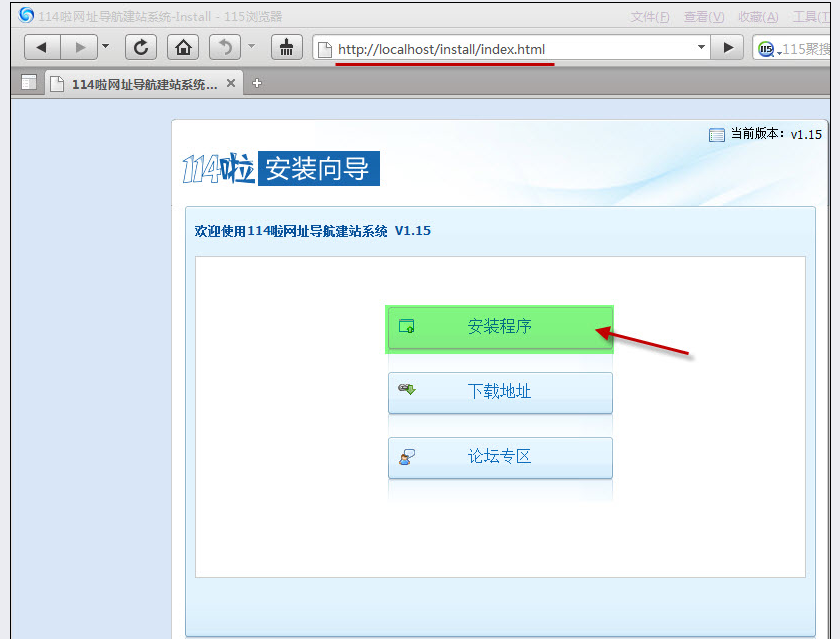The height and width of the screenshot is (639, 840).
Task: Click the 安装程序 install button
Action: pyautogui.click(x=500, y=328)
